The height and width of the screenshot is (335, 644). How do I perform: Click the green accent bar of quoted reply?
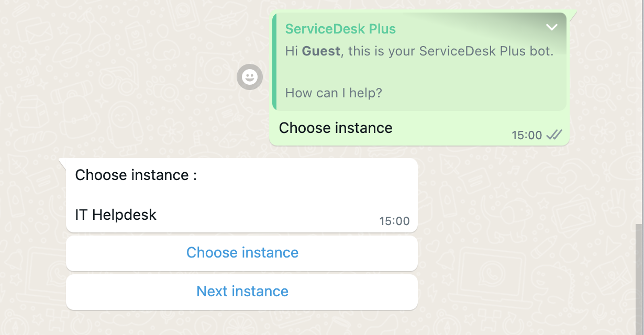(275, 62)
